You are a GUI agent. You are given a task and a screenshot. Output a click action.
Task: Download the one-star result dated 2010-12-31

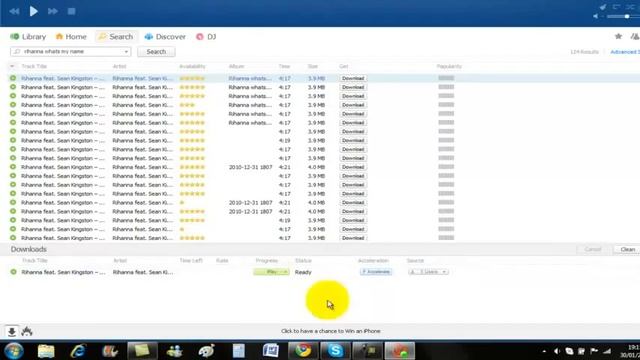coord(353,202)
